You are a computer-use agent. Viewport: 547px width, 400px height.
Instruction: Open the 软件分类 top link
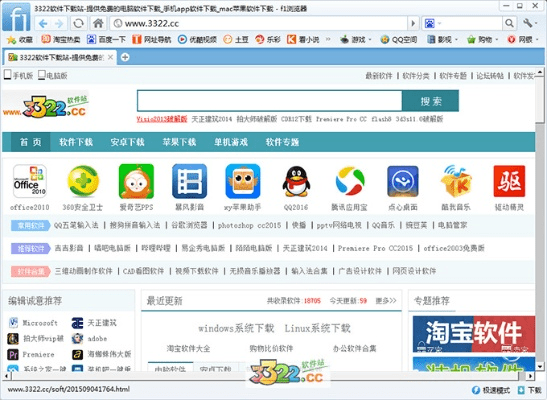click(x=416, y=76)
